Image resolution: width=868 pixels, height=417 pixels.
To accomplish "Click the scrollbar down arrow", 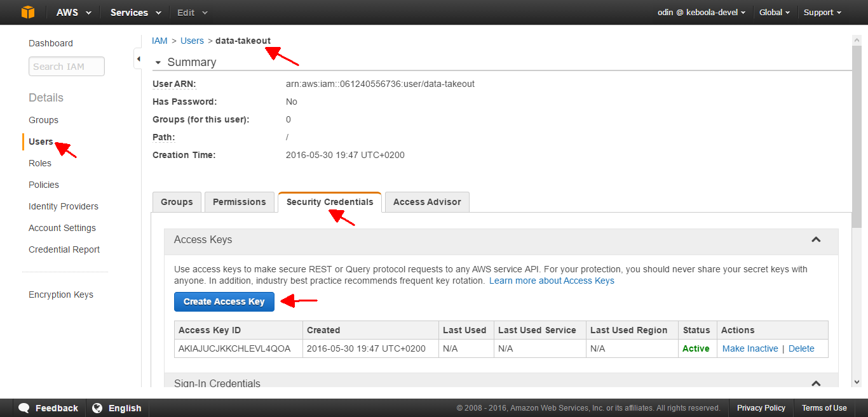I will pos(857,381).
